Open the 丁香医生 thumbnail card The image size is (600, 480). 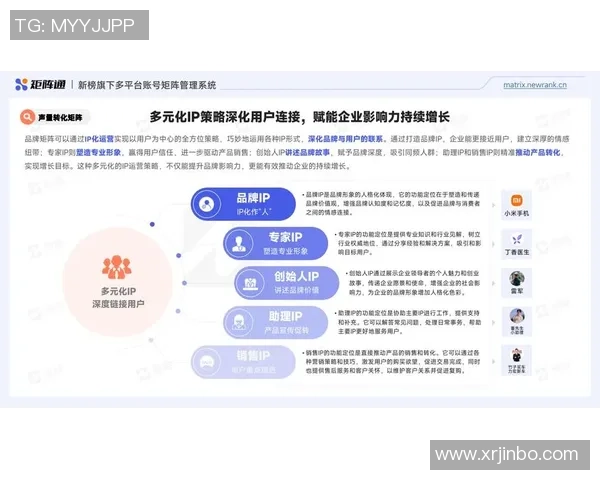click(516, 244)
